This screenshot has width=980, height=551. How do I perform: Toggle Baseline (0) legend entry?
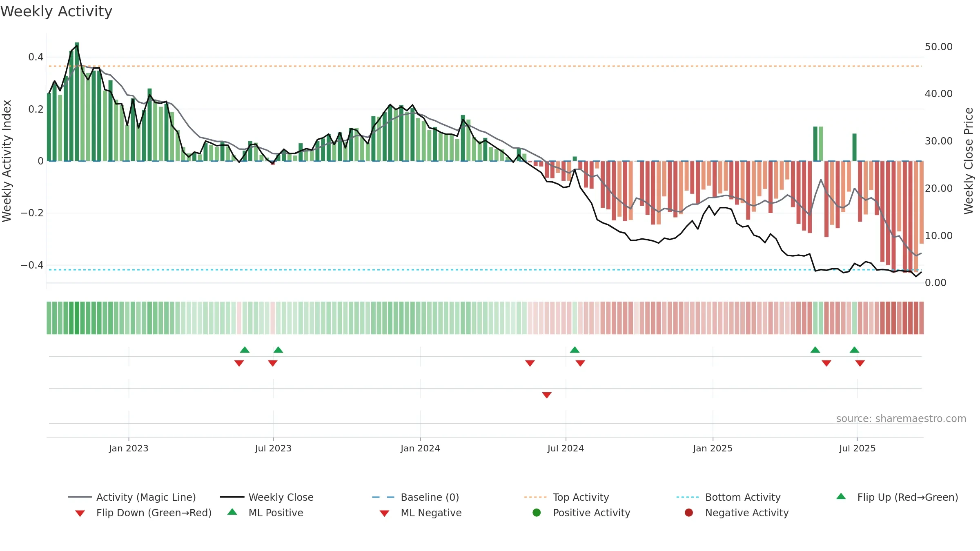416,497
